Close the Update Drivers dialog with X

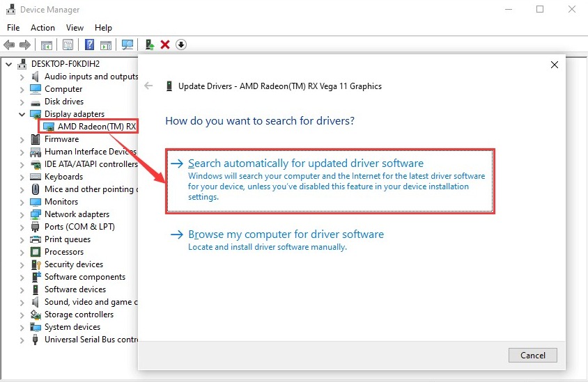tap(555, 65)
